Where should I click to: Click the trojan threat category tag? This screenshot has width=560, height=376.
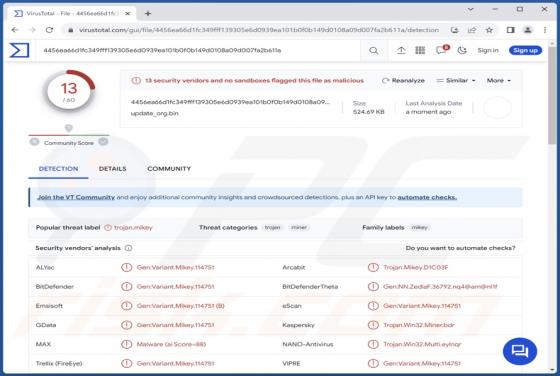tap(272, 227)
